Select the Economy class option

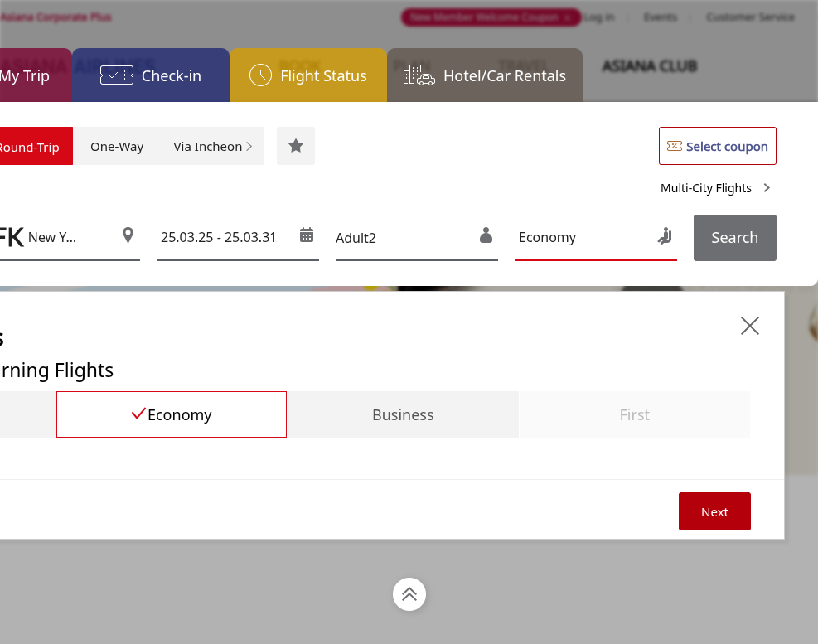click(172, 414)
